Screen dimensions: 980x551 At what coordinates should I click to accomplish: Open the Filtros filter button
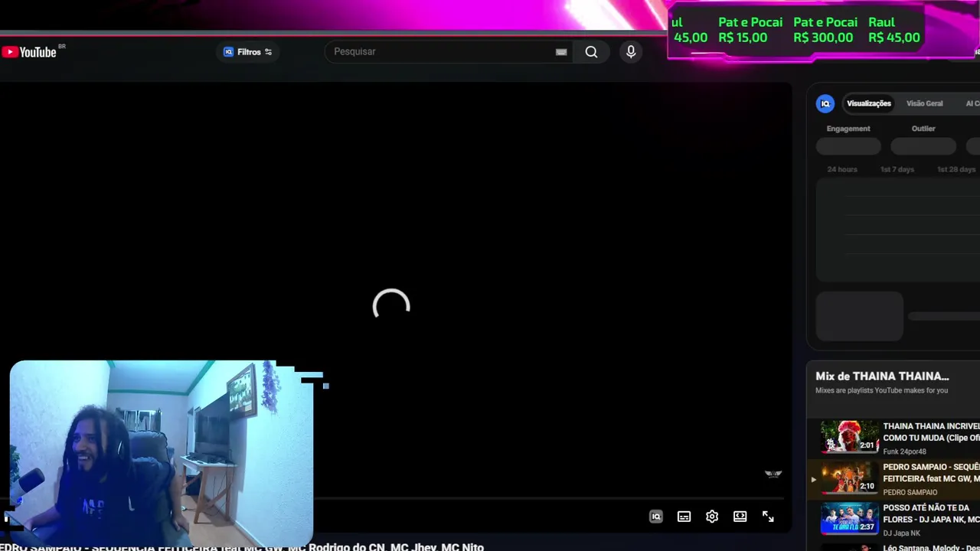[247, 52]
